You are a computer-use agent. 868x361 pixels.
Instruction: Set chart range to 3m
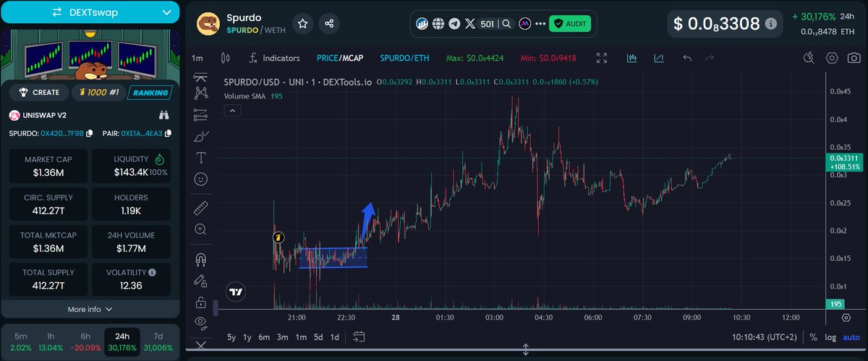pos(282,337)
